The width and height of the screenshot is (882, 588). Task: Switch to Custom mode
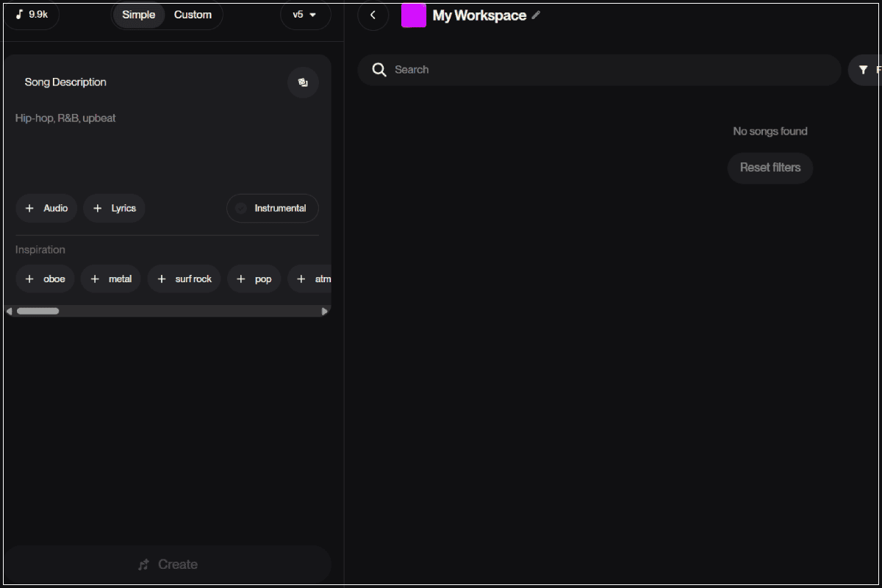(193, 15)
